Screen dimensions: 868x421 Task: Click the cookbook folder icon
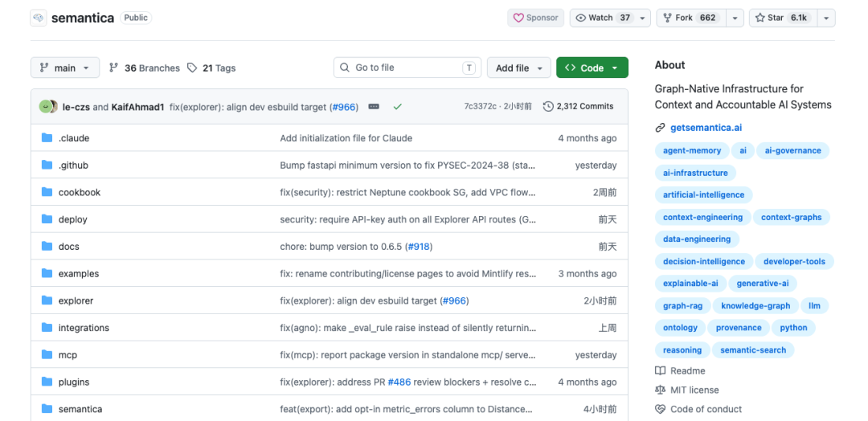coord(47,192)
